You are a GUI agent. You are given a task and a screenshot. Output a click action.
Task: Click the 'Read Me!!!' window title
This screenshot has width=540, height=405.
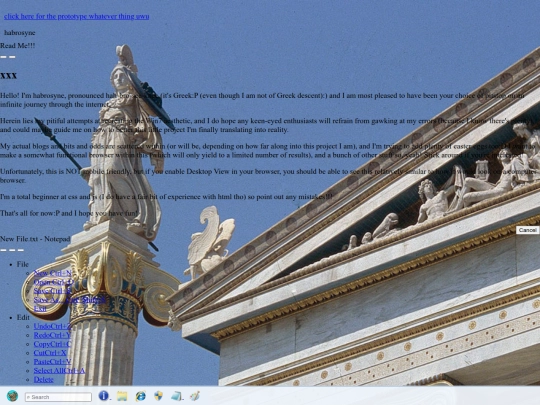point(18,45)
